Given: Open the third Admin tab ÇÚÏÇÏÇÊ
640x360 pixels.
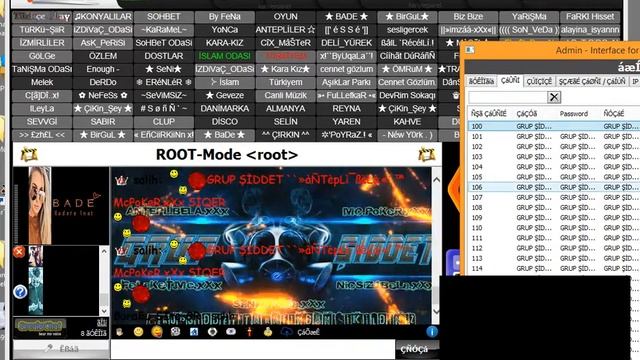Looking at the screenshot, I should tap(539, 81).
